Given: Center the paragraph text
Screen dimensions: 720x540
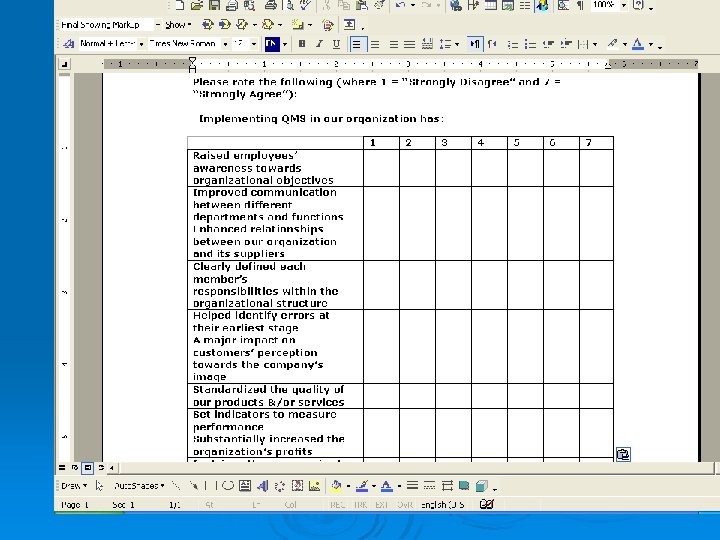Looking at the screenshot, I should click(x=375, y=44).
